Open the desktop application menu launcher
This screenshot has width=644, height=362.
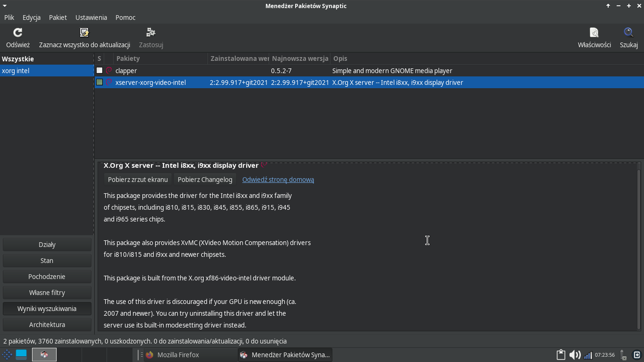click(x=7, y=354)
